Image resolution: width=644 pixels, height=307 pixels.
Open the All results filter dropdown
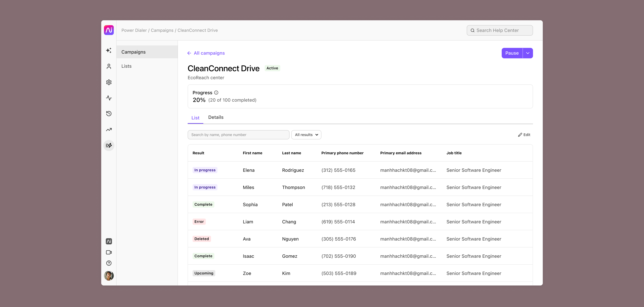[306, 135]
